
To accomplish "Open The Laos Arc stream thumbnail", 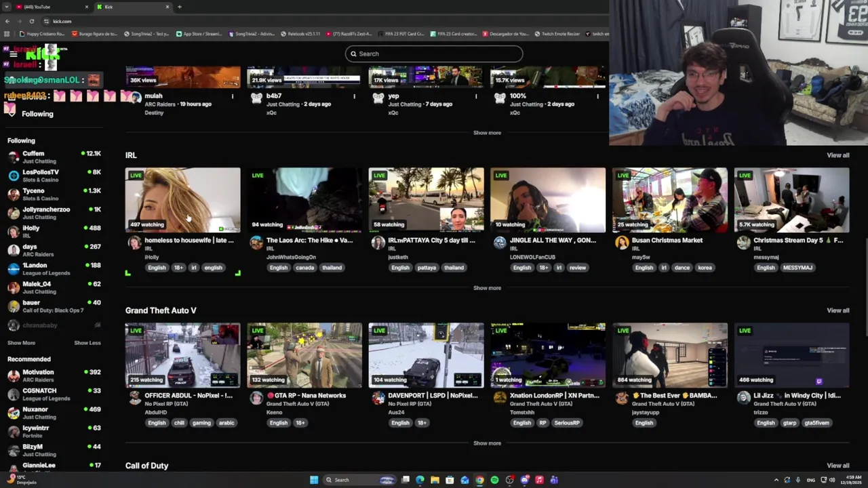I will pyautogui.click(x=304, y=200).
